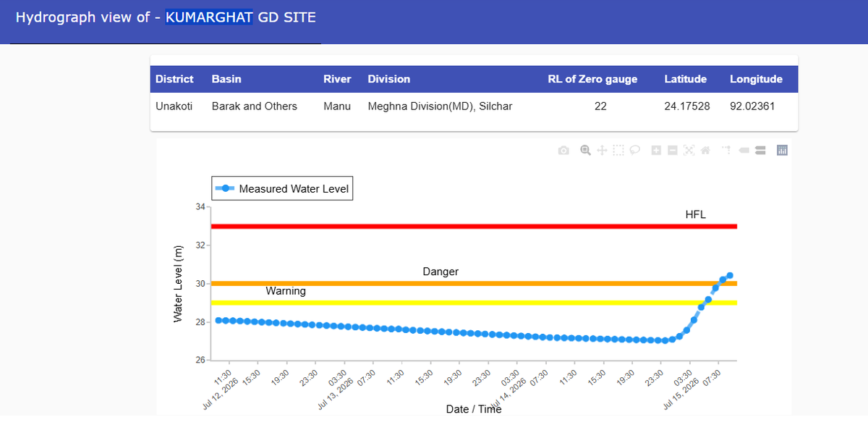
Task: Open the Plotly logo link icon
Action: (x=782, y=151)
